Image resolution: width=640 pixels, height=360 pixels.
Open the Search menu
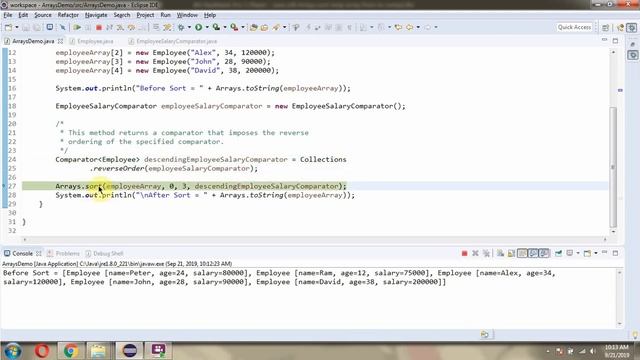pos(122,15)
